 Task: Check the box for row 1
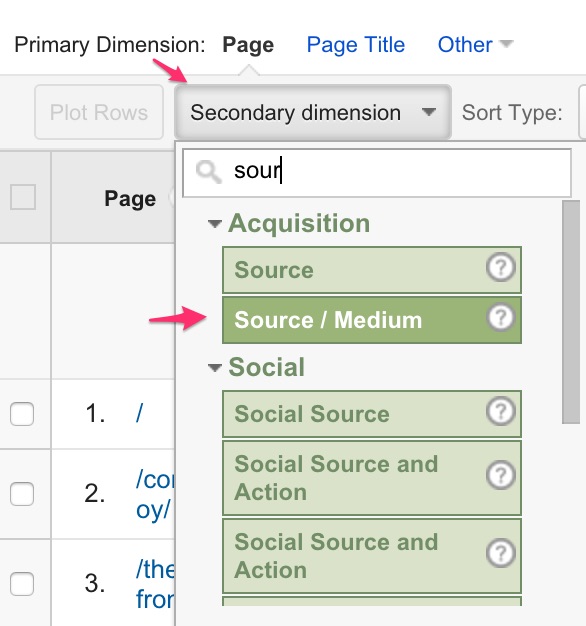point(22,414)
